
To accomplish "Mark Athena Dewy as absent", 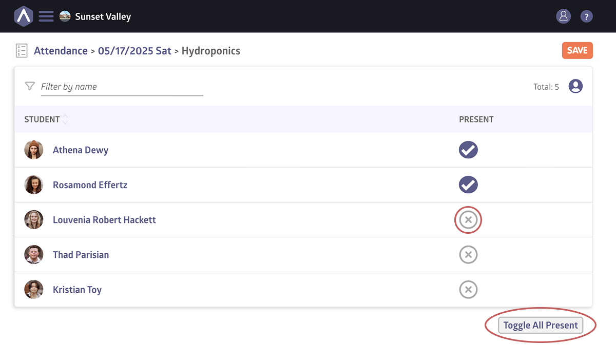I will [468, 150].
